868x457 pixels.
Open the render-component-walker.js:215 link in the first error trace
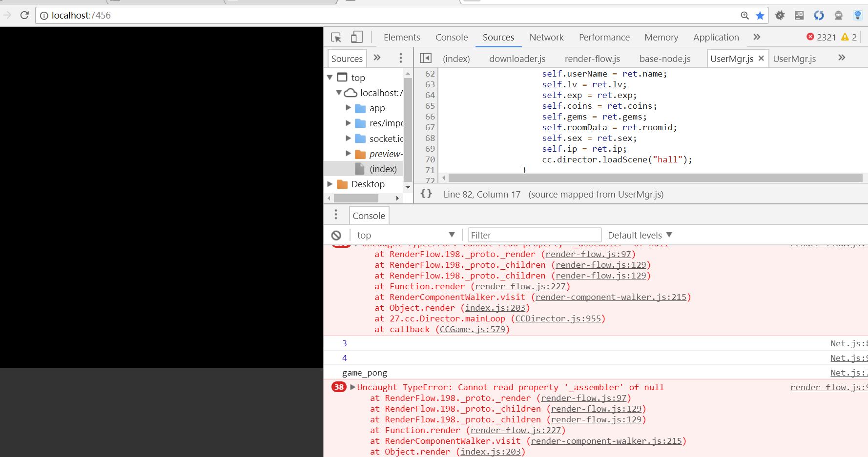[x=611, y=297]
